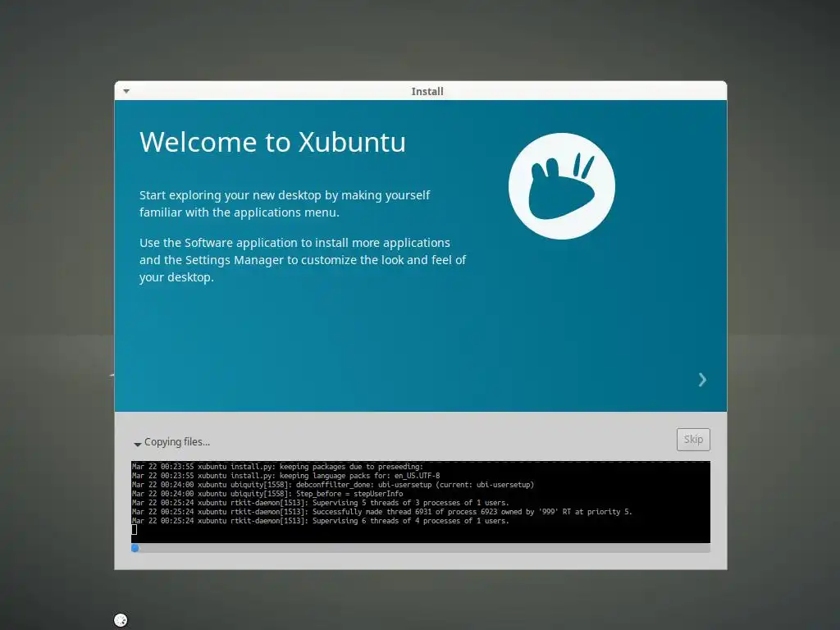Viewport: 840px width, 630px height.
Task: Click the Welcome to Xubuntu heading
Action: point(272,142)
